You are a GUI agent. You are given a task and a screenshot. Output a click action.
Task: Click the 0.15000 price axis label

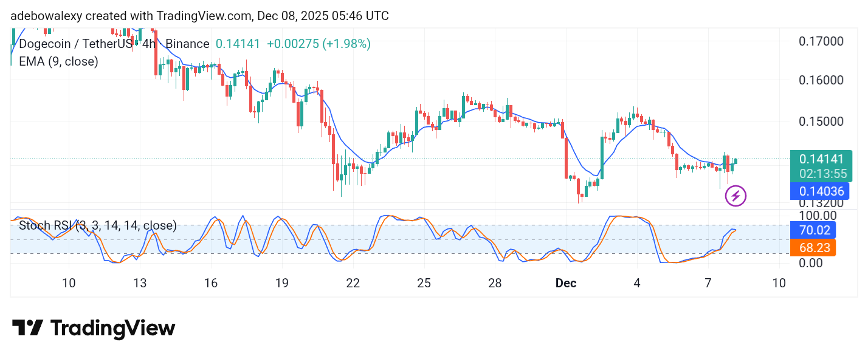(x=821, y=121)
